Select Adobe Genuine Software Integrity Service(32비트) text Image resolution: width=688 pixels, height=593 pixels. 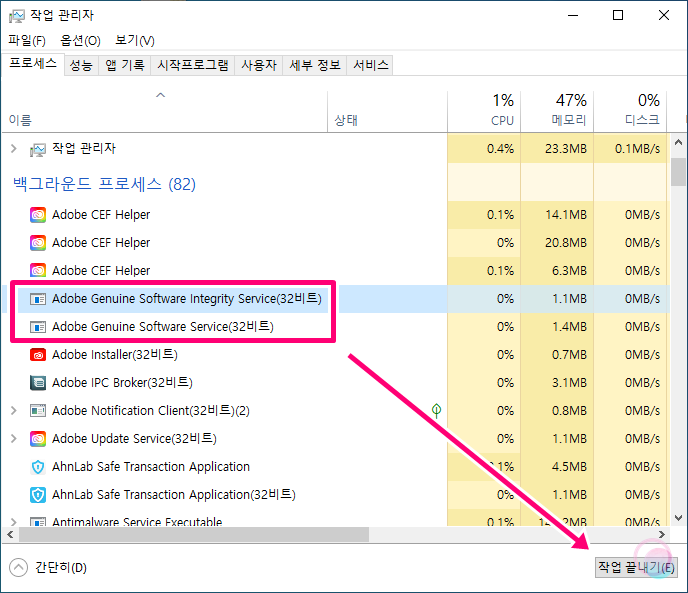click(187, 299)
